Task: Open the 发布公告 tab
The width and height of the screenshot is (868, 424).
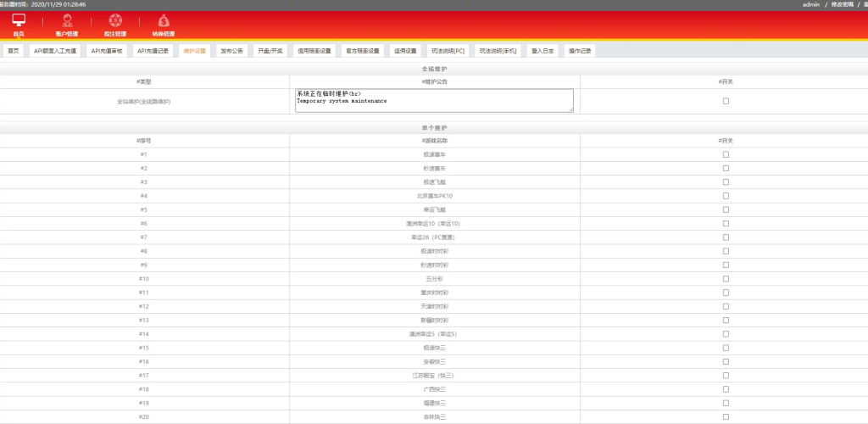Action: click(x=231, y=51)
